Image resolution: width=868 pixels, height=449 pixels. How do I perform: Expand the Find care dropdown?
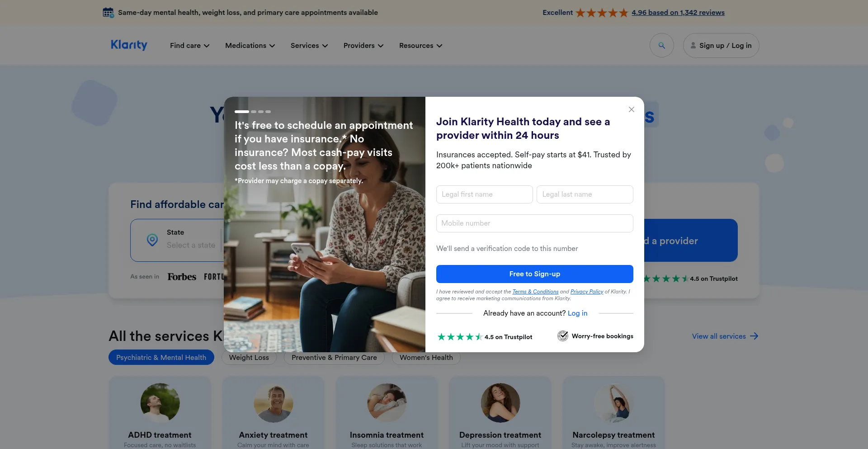point(190,45)
